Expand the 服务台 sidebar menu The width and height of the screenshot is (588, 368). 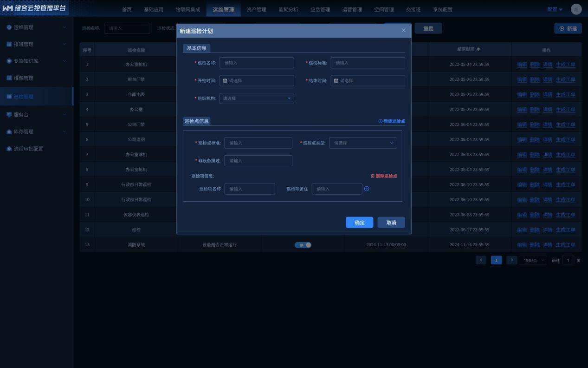click(x=36, y=115)
